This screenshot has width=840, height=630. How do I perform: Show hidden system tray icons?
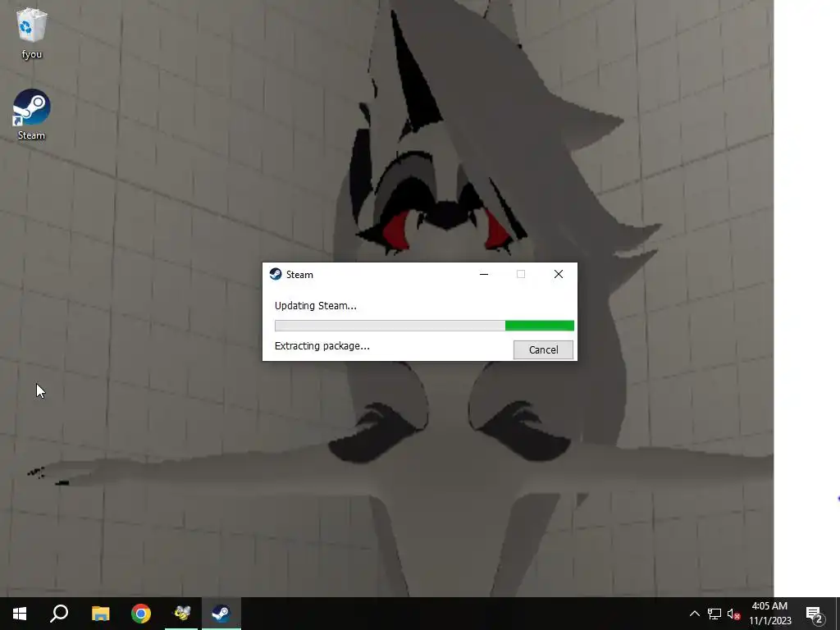click(x=694, y=614)
